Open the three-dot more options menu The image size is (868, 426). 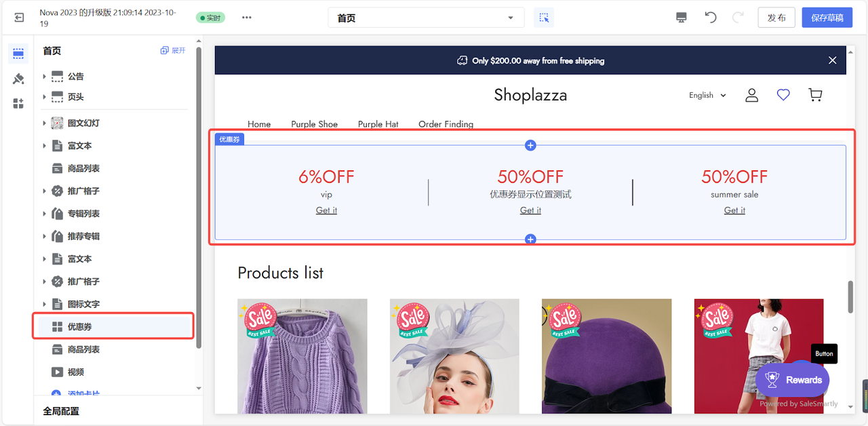pos(246,18)
